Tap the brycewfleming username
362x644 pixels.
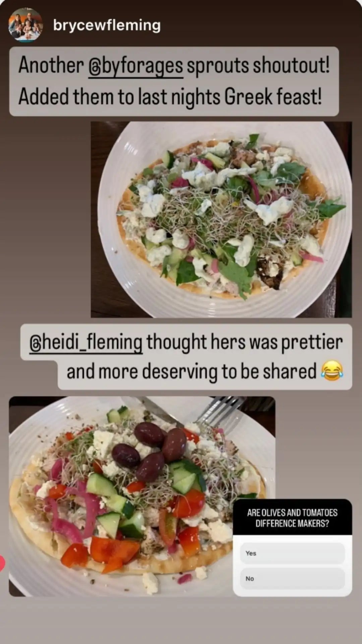(107, 25)
